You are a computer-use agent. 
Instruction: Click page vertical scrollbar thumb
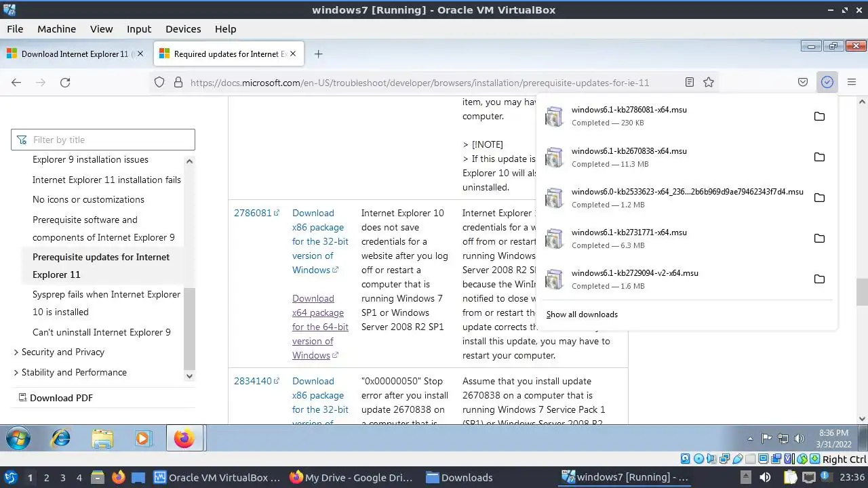tap(862, 292)
